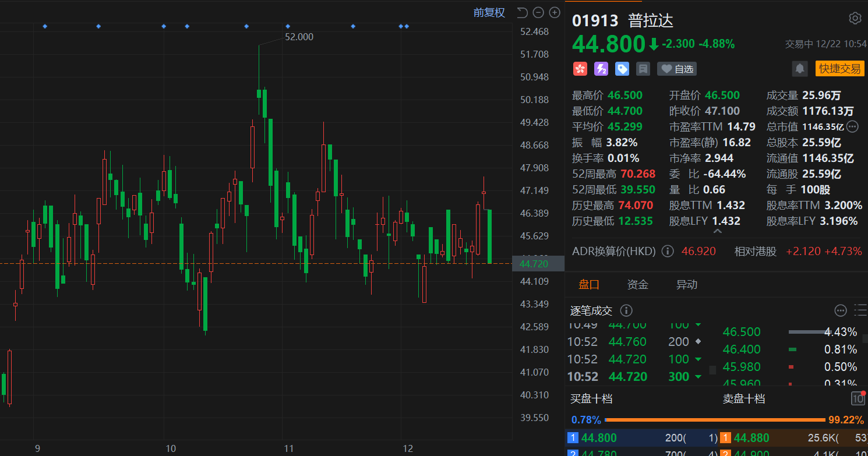
Task: Click the Hong Kong market flag icon
Action: [580, 69]
